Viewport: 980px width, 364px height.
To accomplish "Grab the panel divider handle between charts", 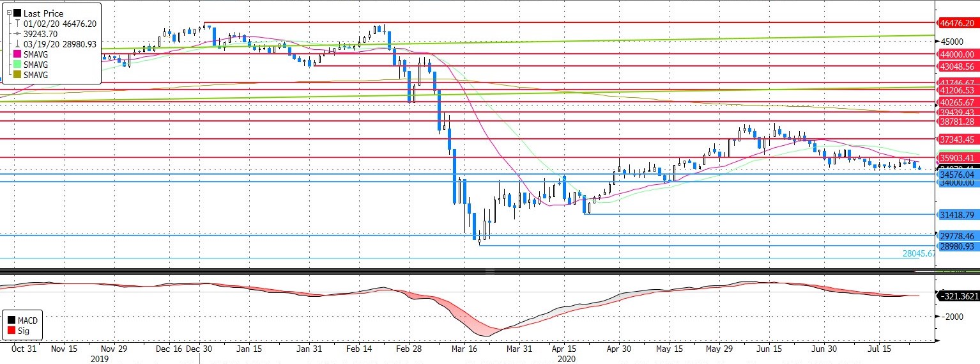I will point(490,272).
